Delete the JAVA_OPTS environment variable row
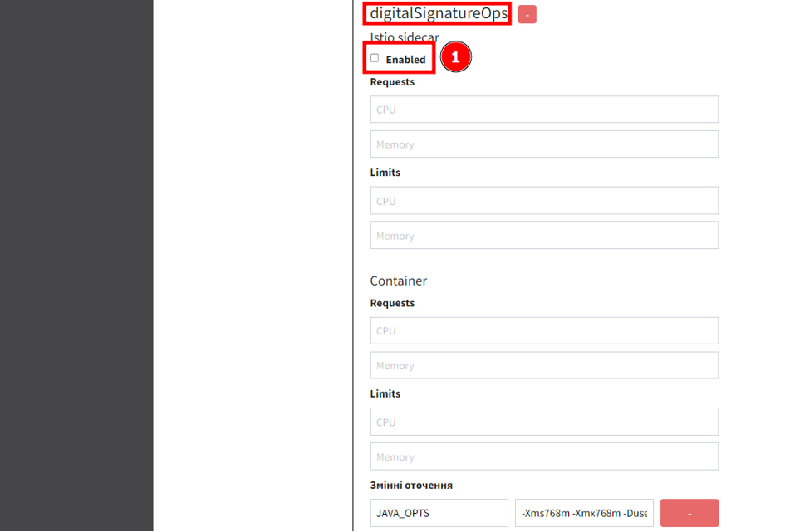The width and height of the screenshot is (785, 532). (689, 513)
